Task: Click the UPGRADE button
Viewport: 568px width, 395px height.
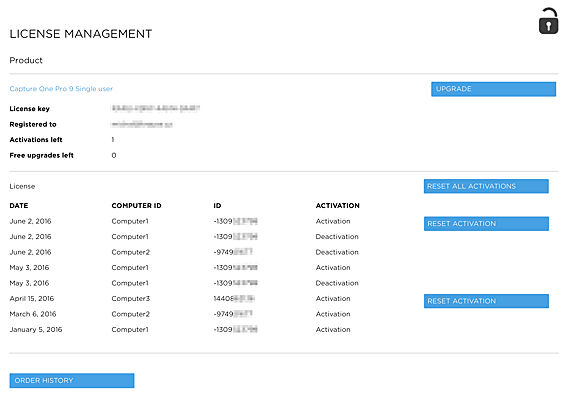Action: [x=493, y=89]
